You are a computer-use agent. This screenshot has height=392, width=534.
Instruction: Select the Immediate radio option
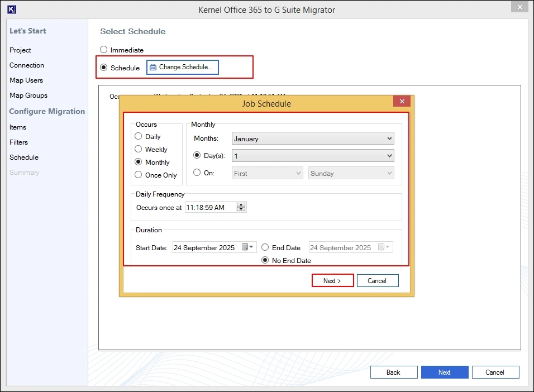point(103,50)
